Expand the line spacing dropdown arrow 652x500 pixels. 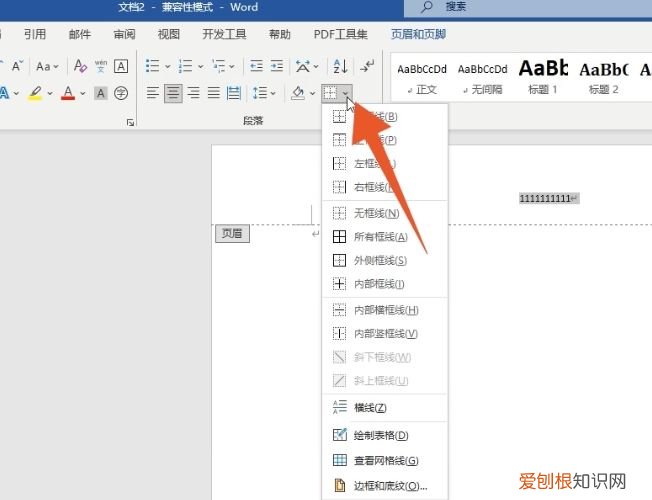pyautogui.click(x=273, y=93)
